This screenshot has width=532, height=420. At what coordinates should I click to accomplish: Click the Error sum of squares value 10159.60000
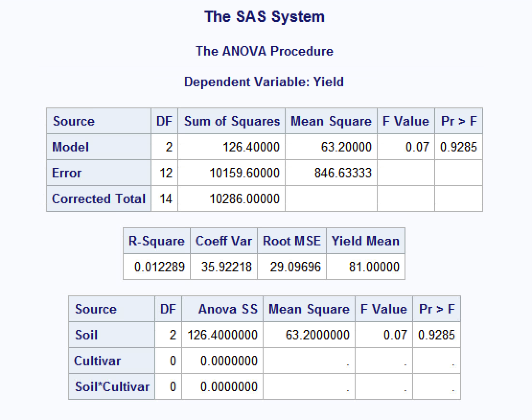(x=244, y=173)
